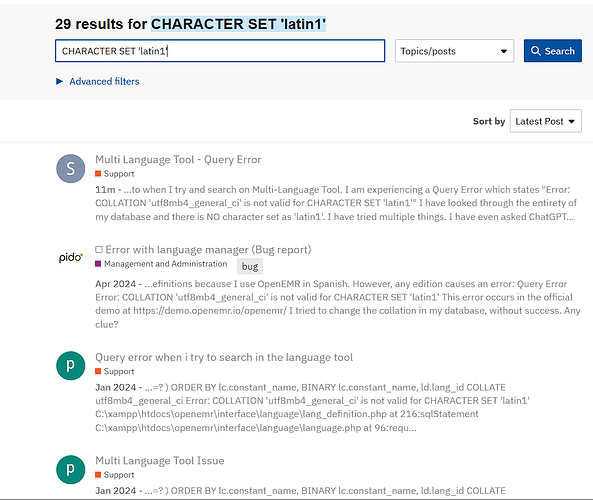Click purple Management and Administration category badge
The height and width of the screenshot is (500, 593).
click(161, 264)
